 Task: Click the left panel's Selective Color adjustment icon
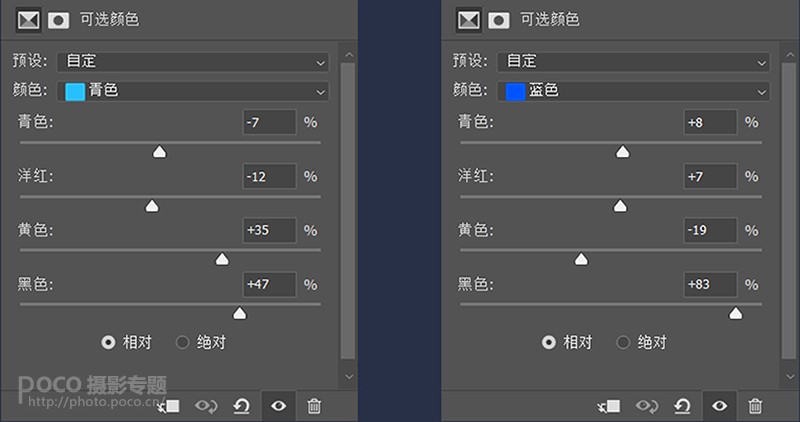point(28,20)
